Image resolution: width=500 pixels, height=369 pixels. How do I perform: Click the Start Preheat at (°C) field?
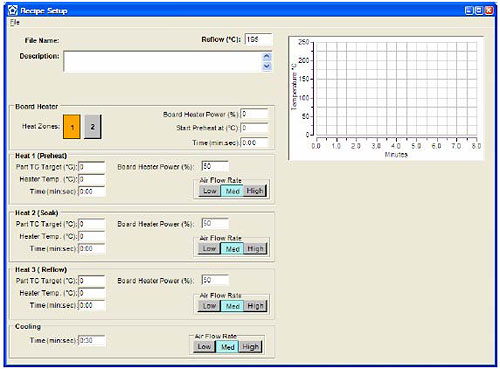(x=254, y=128)
